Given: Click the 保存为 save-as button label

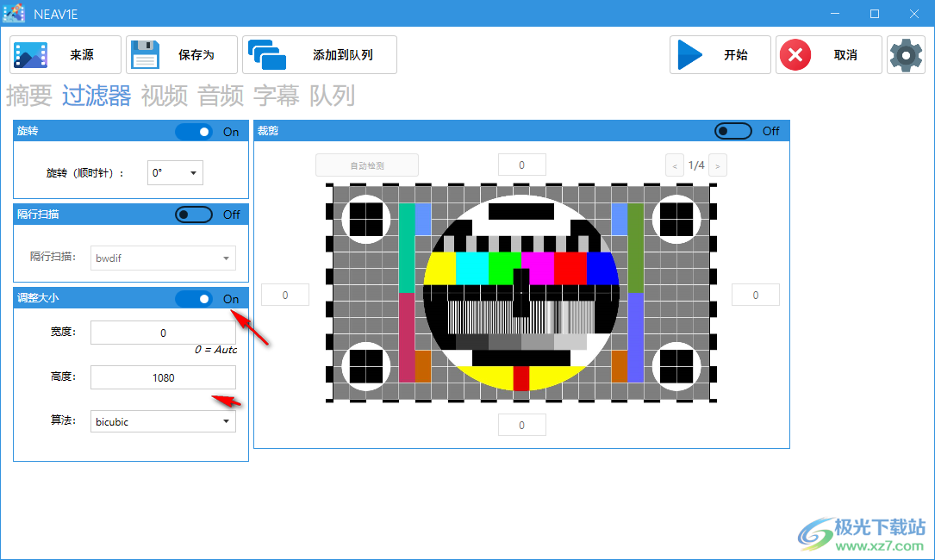Looking at the screenshot, I should click(196, 55).
